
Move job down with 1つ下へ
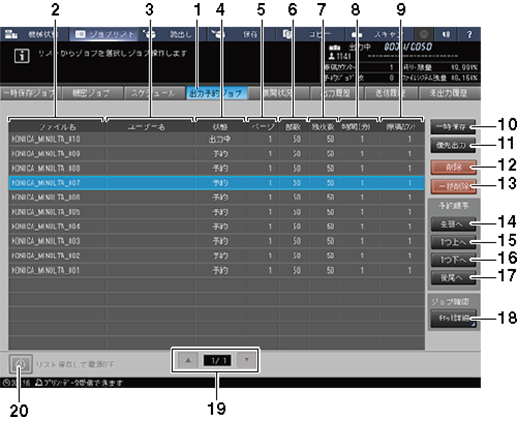point(453,260)
